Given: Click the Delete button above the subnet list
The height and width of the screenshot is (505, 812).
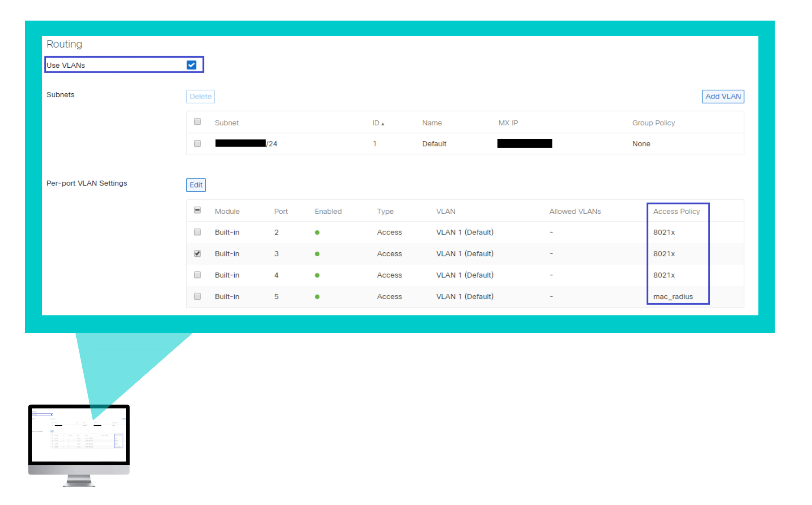Looking at the screenshot, I should 200,96.
